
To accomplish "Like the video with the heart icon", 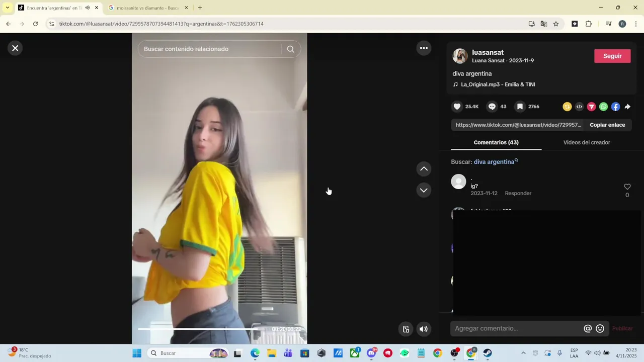I will click(x=457, y=107).
